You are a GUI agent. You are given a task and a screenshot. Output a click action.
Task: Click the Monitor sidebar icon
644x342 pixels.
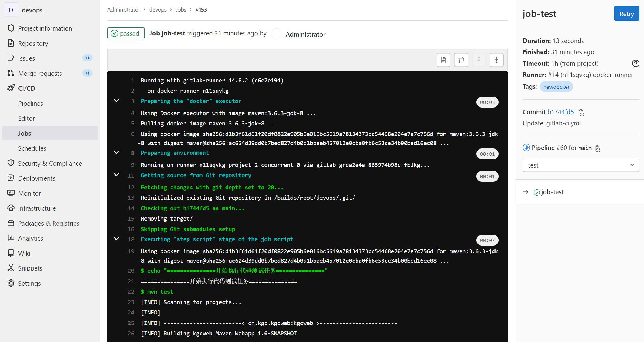point(11,193)
